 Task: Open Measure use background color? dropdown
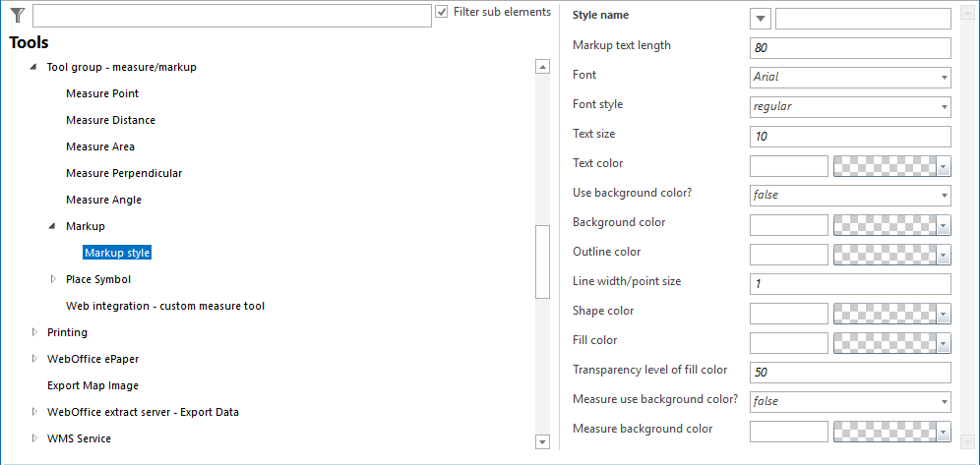point(850,402)
